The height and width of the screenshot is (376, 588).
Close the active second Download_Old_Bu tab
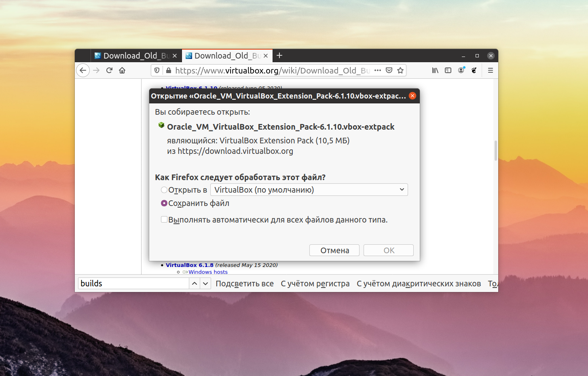pos(266,56)
